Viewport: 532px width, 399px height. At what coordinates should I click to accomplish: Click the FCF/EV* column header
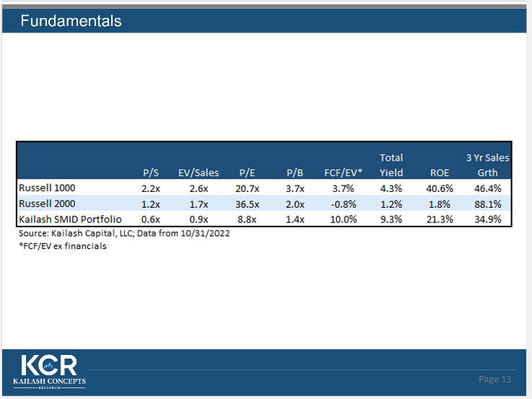pos(342,172)
